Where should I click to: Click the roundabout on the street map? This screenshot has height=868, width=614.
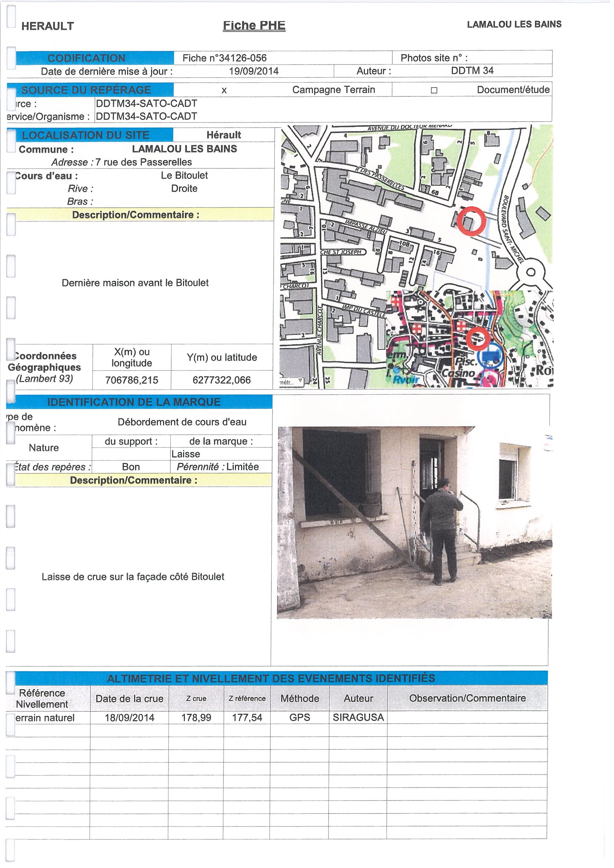(534, 274)
